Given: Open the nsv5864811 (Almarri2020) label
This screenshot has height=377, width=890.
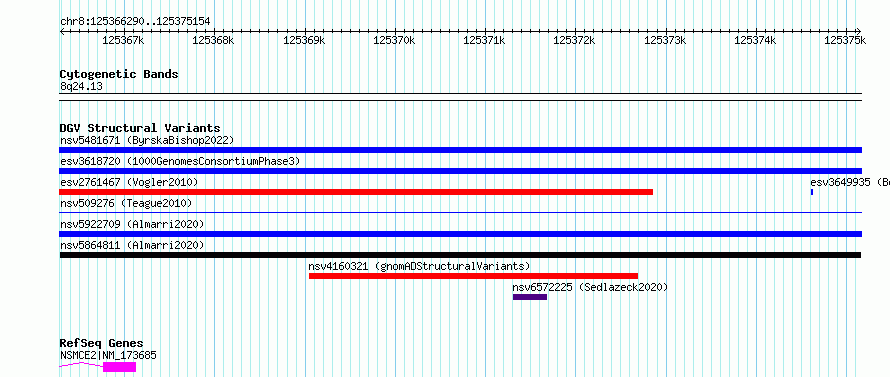Looking at the screenshot, I should 132,245.
